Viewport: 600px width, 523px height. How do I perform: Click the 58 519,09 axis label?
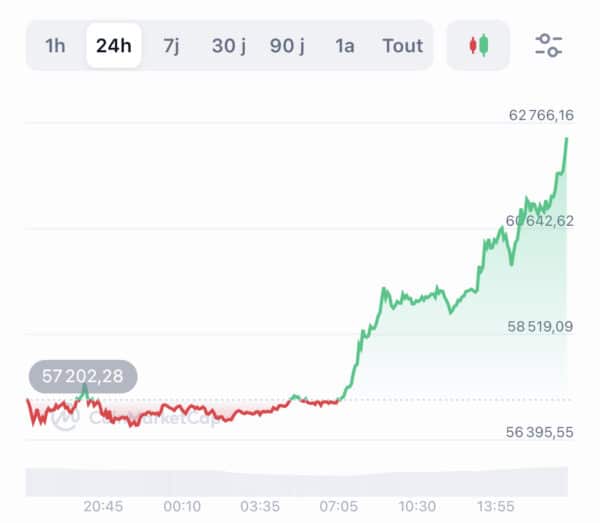pyautogui.click(x=540, y=326)
